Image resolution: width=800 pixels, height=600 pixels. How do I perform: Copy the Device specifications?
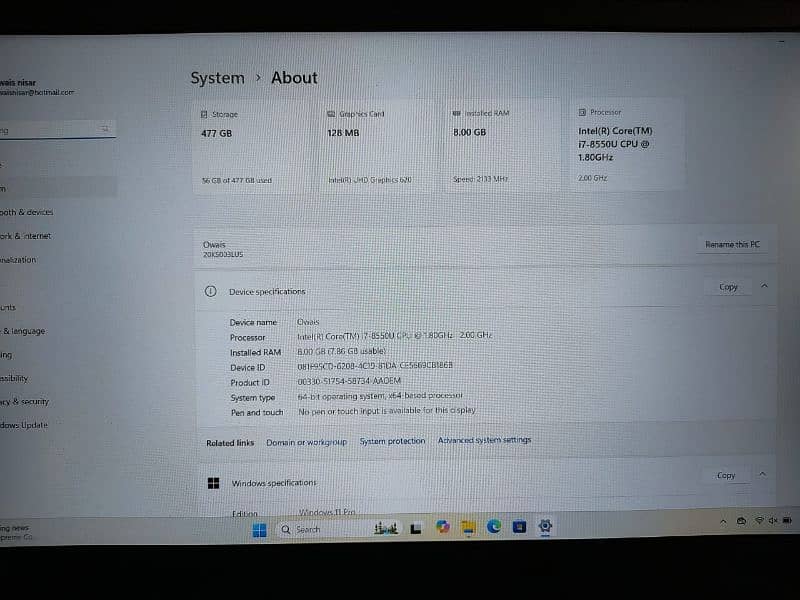[x=728, y=287]
